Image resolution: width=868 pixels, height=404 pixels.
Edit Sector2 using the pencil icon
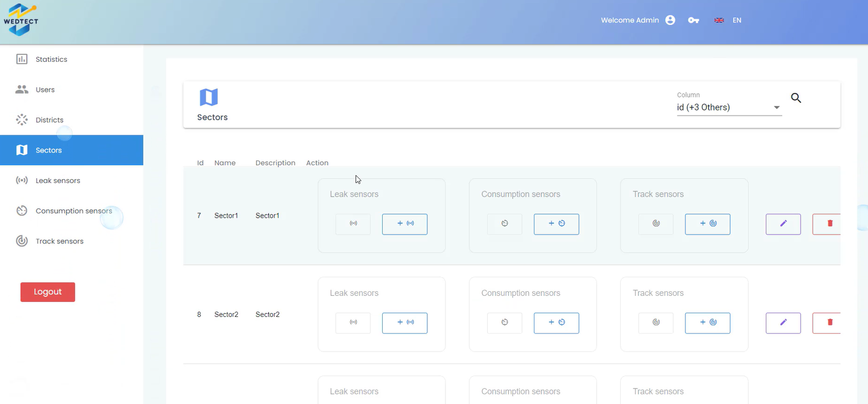pos(783,323)
